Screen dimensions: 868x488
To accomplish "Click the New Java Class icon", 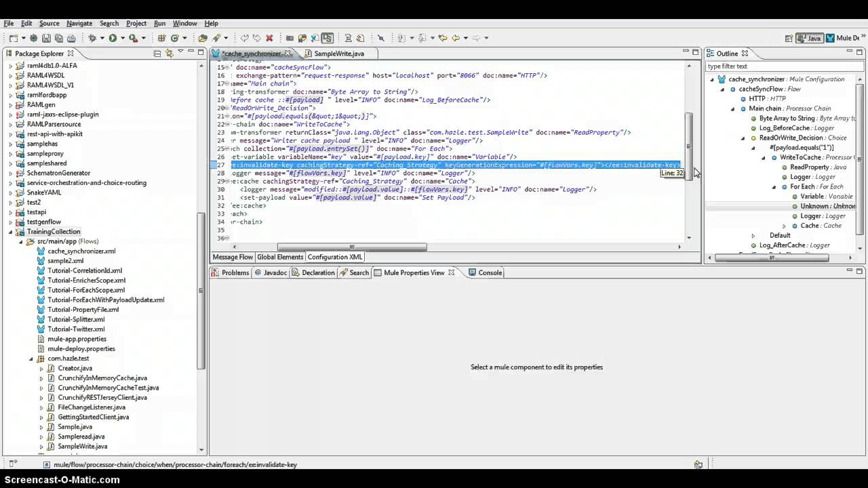I will tap(174, 38).
